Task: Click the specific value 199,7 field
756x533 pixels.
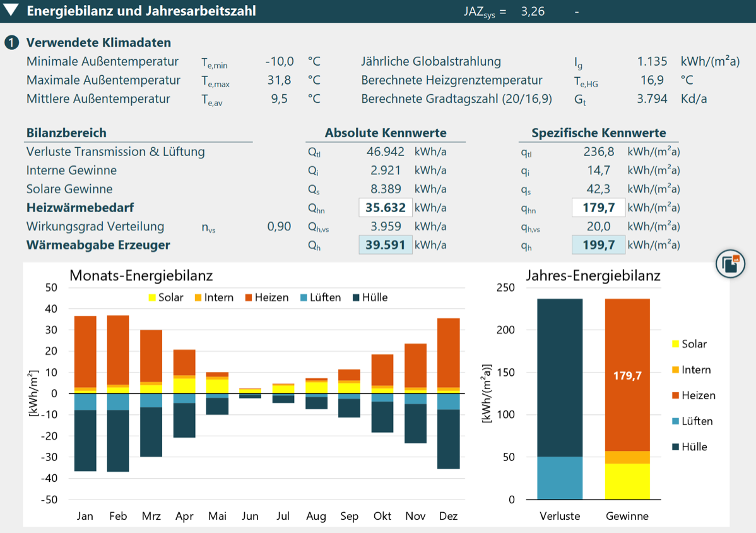Action: tap(598, 245)
